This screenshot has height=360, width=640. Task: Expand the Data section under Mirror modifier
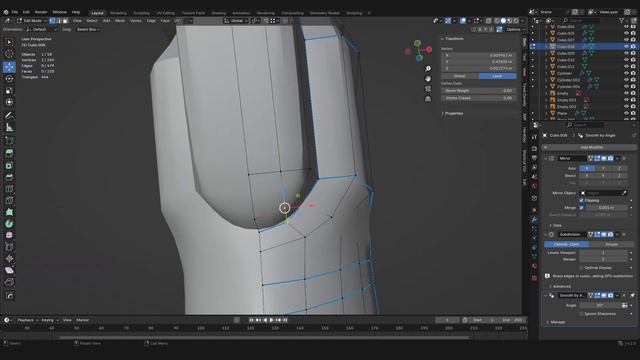pos(555,225)
